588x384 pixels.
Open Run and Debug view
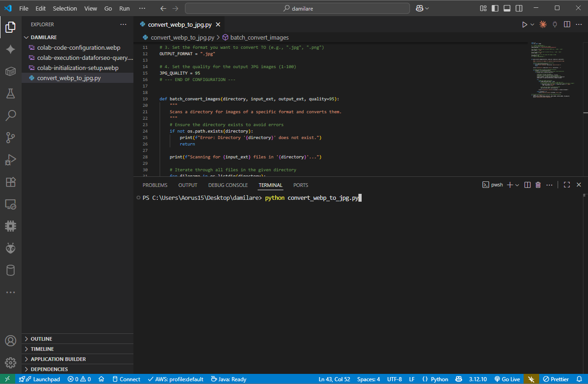coord(10,160)
